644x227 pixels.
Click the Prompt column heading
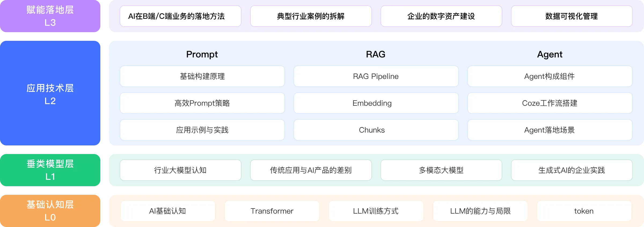(202, 54)
